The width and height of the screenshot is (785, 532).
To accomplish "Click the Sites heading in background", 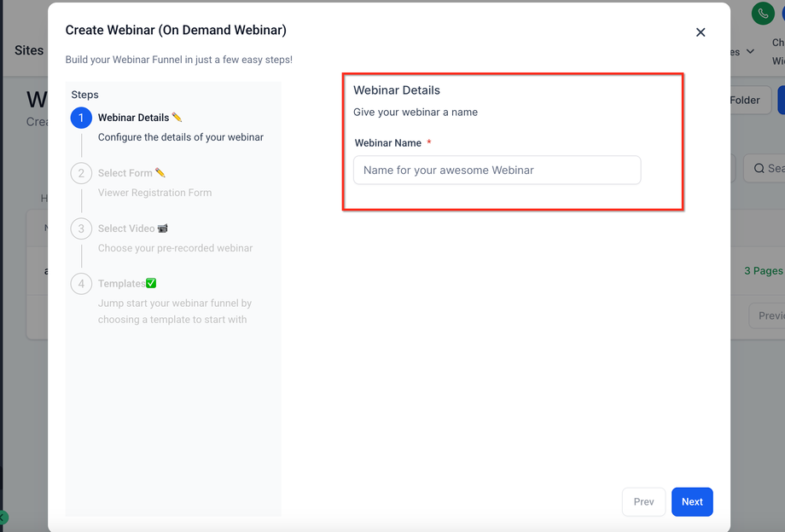I will point(29,50).
